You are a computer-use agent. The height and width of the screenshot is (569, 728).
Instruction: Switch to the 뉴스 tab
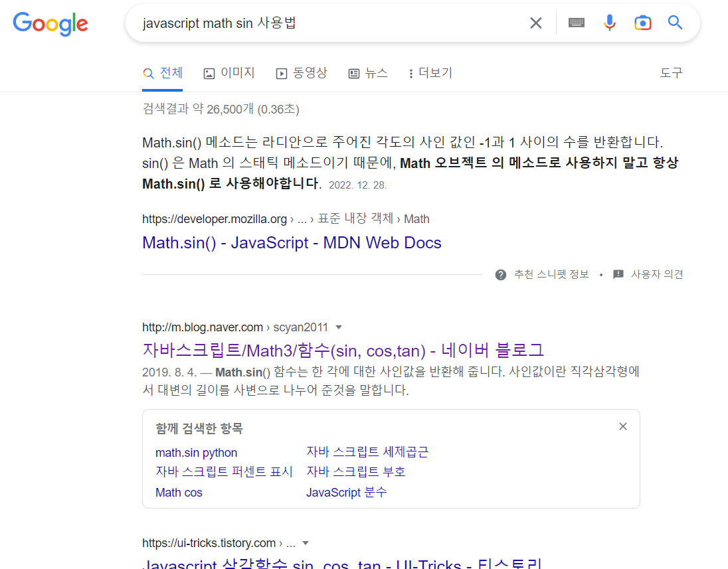tap(368, 73)
